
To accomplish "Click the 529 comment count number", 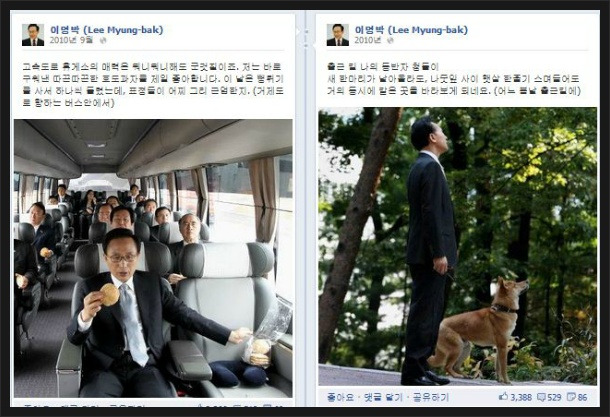I will click(554, 397).
